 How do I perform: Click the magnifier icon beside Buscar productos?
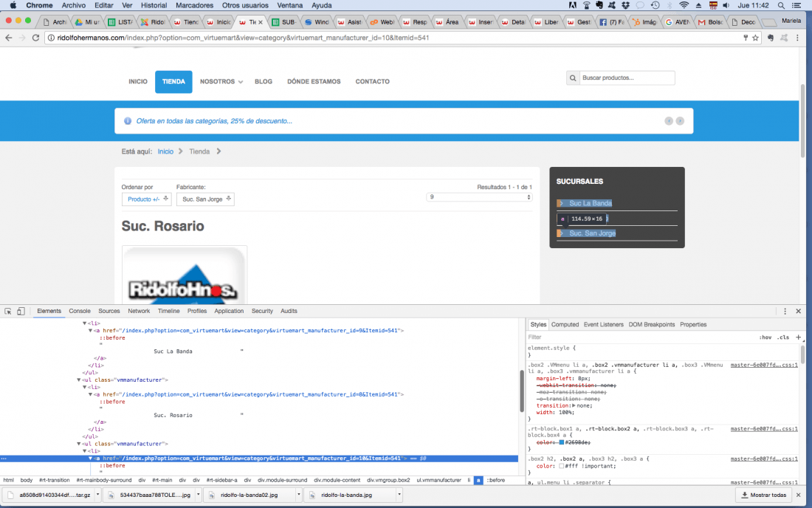(573, 78)
